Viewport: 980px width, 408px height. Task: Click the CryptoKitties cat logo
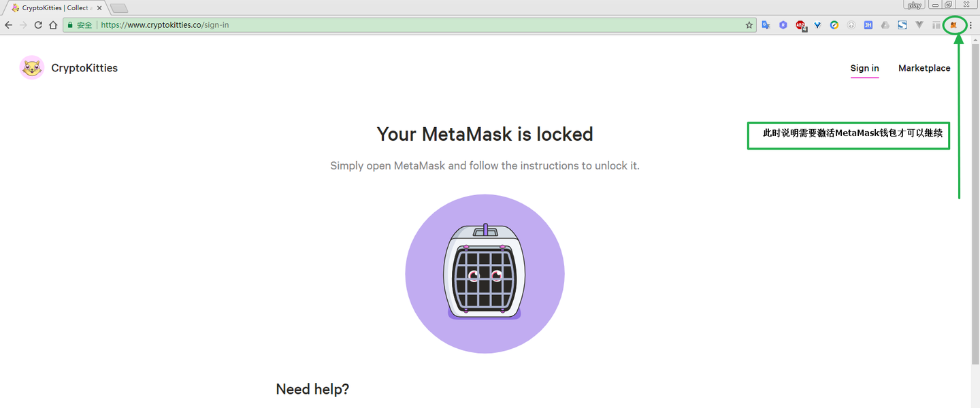pos(32,68)
